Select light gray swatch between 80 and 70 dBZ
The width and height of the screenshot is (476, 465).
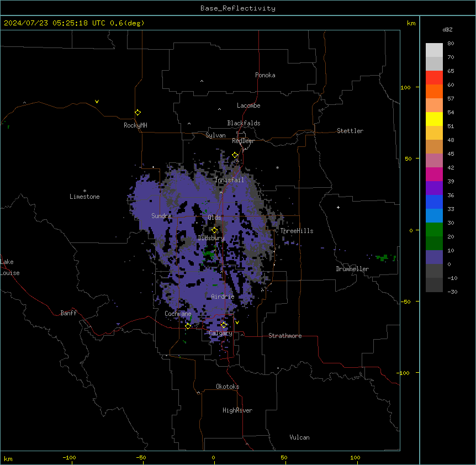434,50
